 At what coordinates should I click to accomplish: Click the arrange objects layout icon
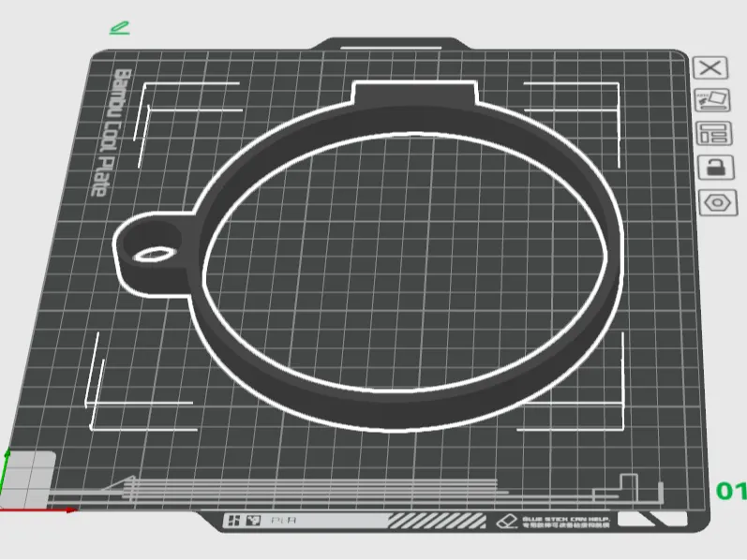click(x=713, y=133)
